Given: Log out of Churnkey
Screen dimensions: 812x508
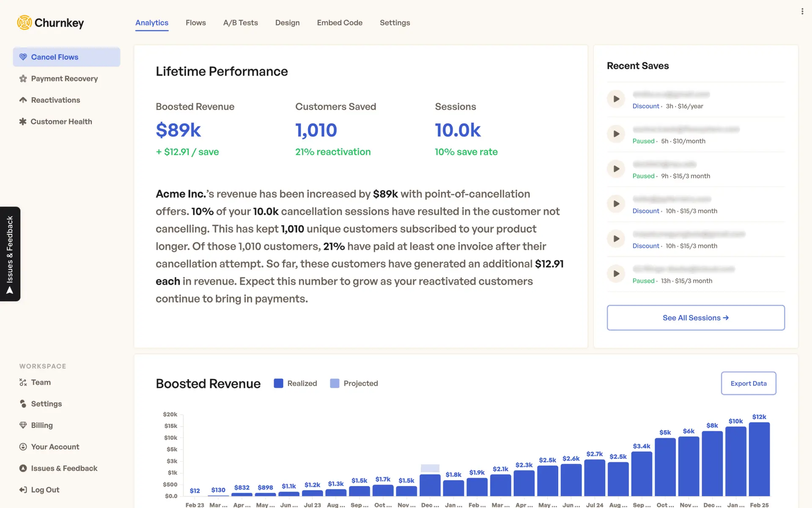Looking at the screenshot, I should [x=45, y=490].
